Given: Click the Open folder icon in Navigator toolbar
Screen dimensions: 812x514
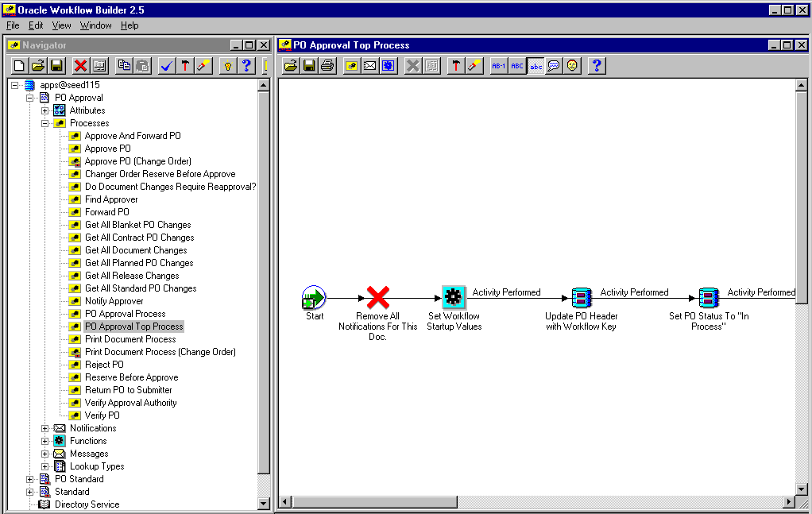Looking at the screenshot, I should tap(38, 66).
